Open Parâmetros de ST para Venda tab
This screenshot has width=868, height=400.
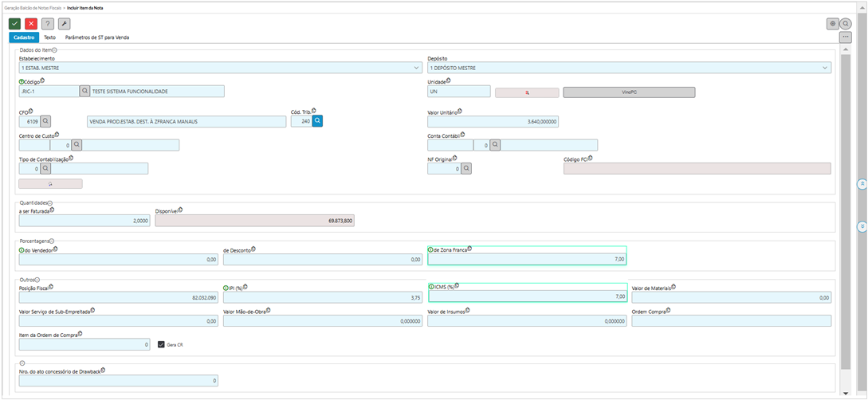click(96, 37)
